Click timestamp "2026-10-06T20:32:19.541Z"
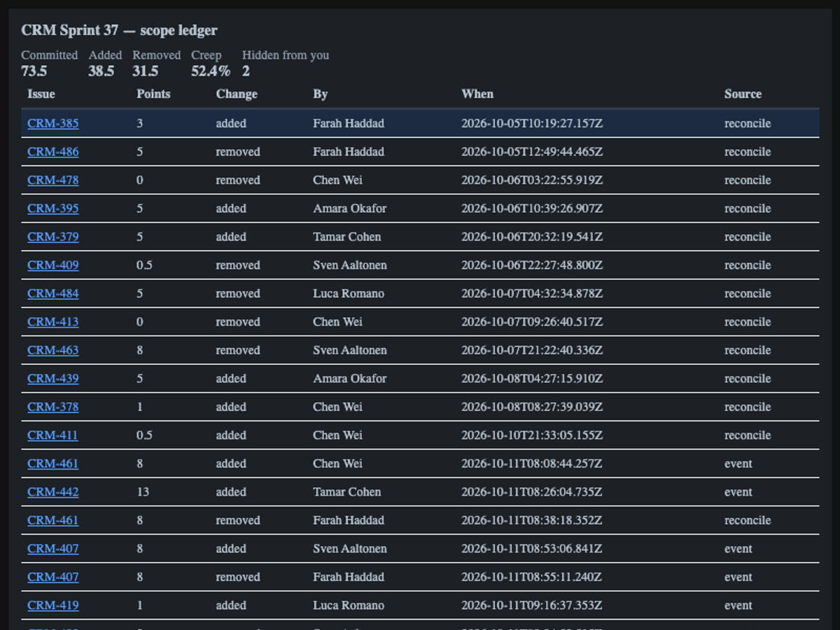This screenshot has width=840, height=630. coord(532,237)
